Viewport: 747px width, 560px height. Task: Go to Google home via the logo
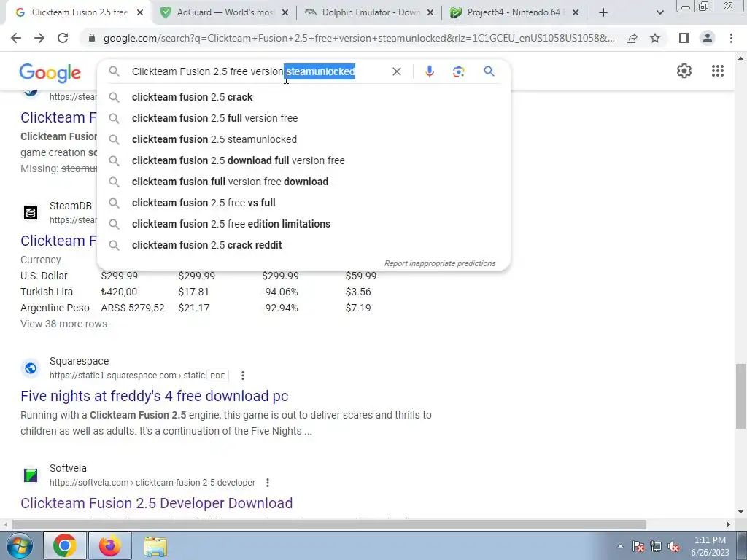click(x=50, y=73)
